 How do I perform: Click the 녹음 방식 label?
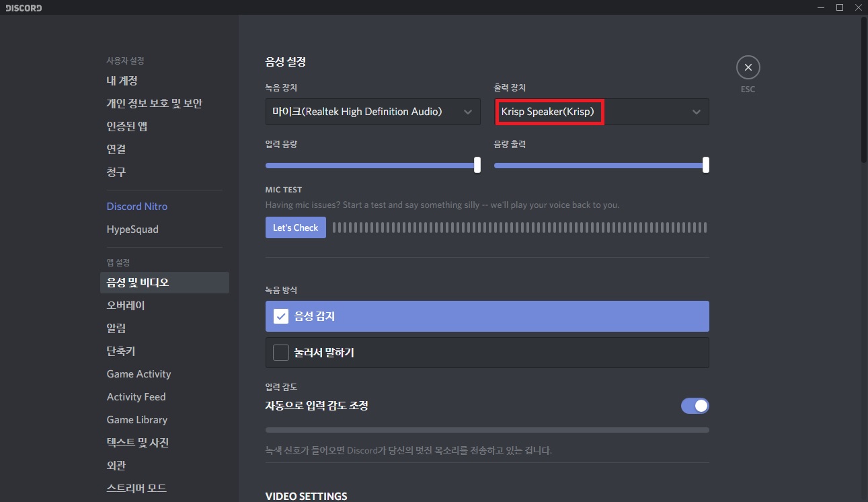[282, 290]
